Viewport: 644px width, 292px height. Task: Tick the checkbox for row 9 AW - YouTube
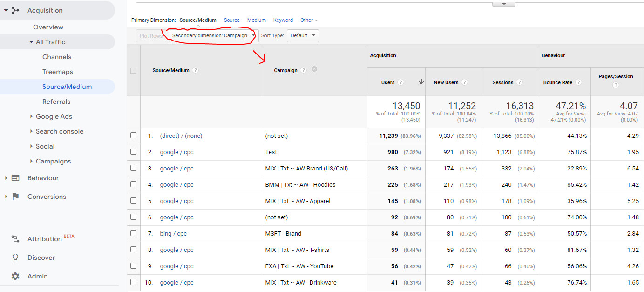coord(134,266)
